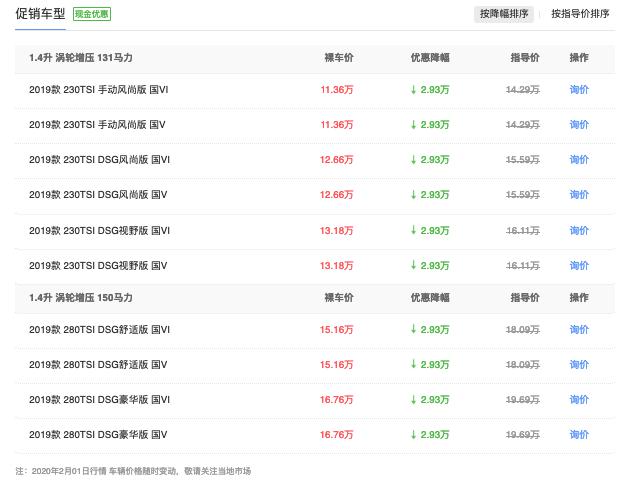The width and height of the screenshot is (619, 490).
Task: Select model 2019款 230TSI DSG风尚版 国V
Action: coord(98,195)
